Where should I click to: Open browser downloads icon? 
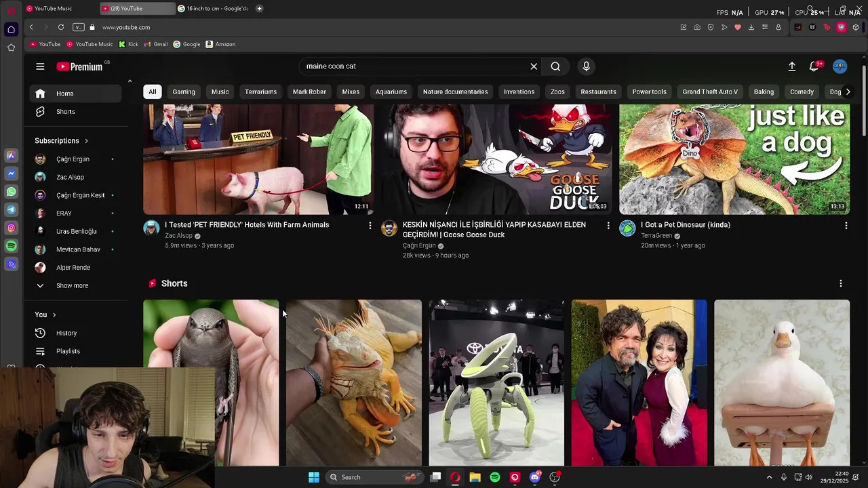(x=751, y=27)
